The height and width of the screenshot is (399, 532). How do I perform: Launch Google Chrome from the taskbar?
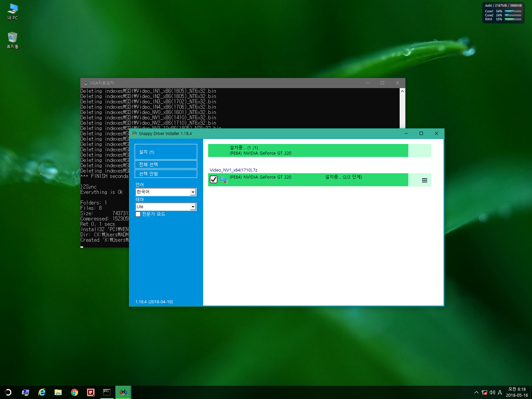[74, 392]
